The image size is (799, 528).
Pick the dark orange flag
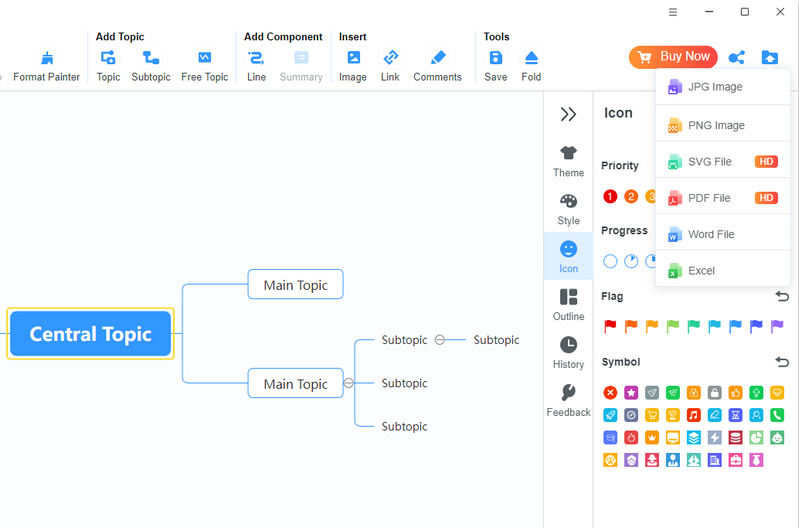pos(631,326)
